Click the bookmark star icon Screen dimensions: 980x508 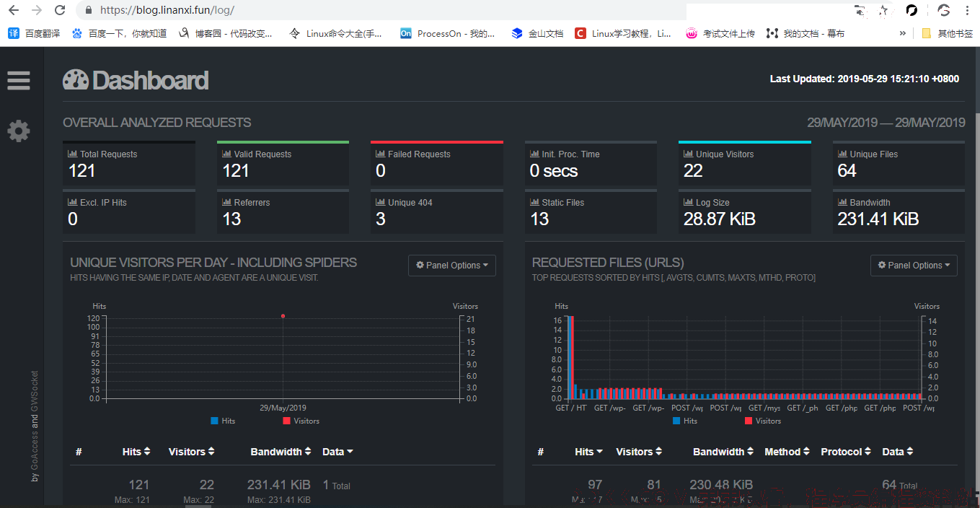pos(883,10)
